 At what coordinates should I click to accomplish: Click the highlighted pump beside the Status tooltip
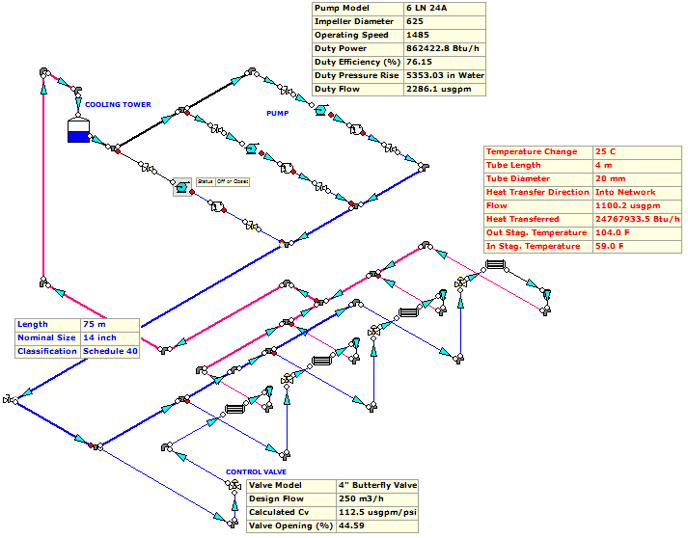(x=182, y=187)
